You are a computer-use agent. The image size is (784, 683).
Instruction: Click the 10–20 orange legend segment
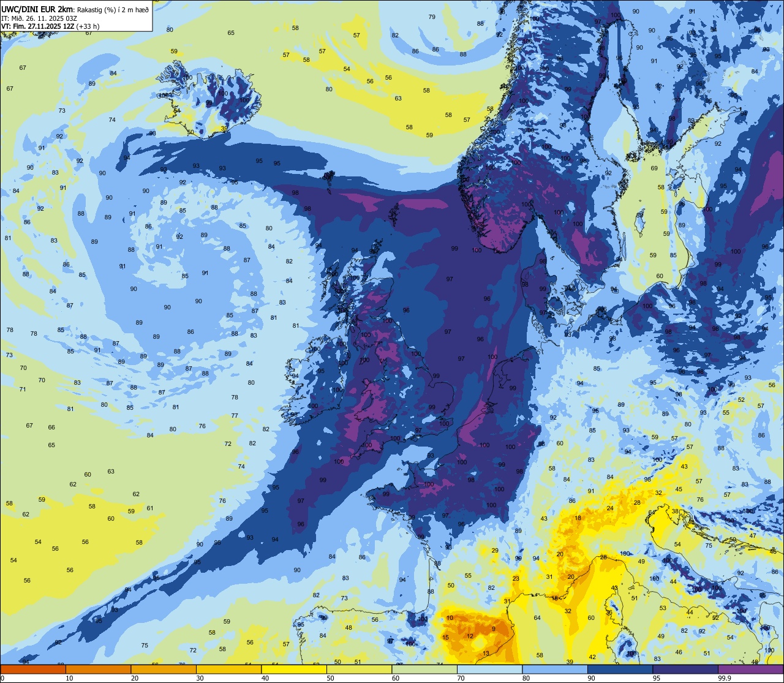pyautogui.click(x=98, y=669)
